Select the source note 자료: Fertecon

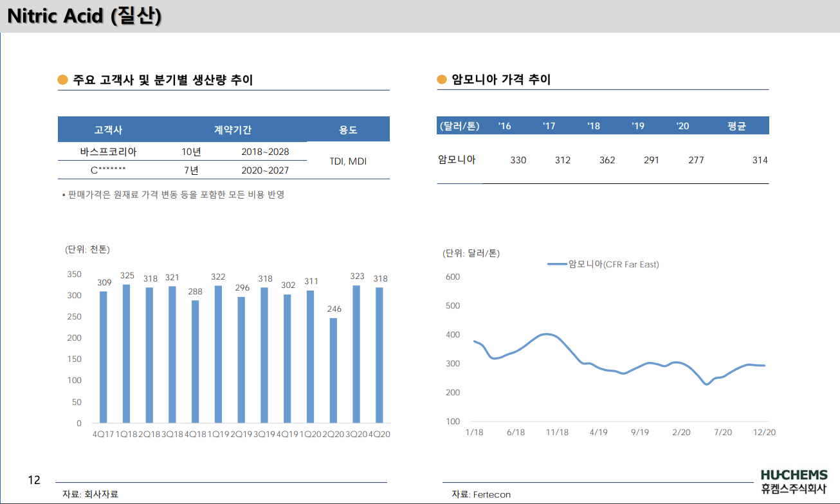click(480, 494)
